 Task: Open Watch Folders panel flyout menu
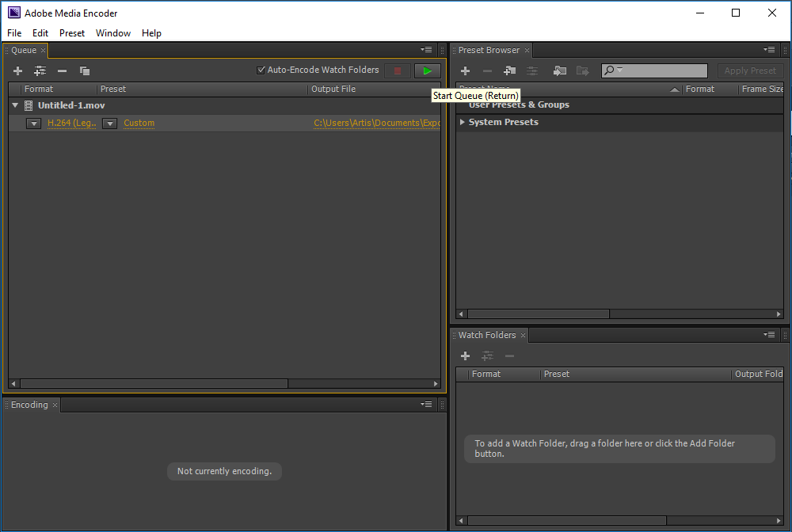point(769,334)
